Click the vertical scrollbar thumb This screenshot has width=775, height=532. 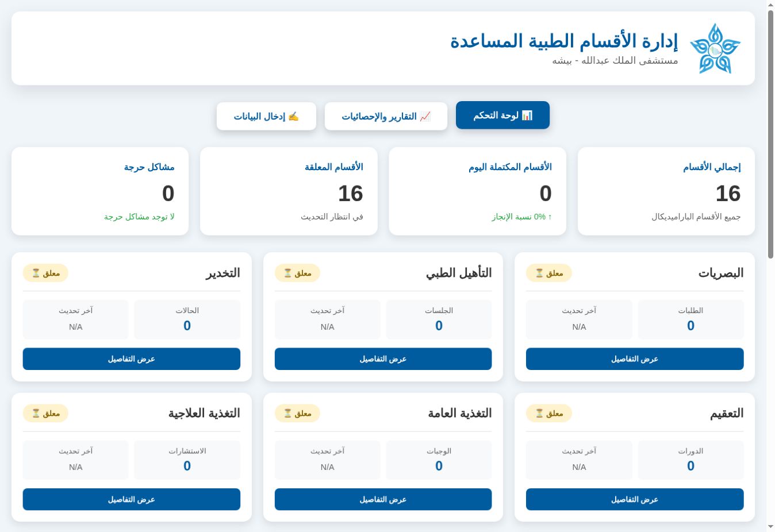click(x=770, y=135)
